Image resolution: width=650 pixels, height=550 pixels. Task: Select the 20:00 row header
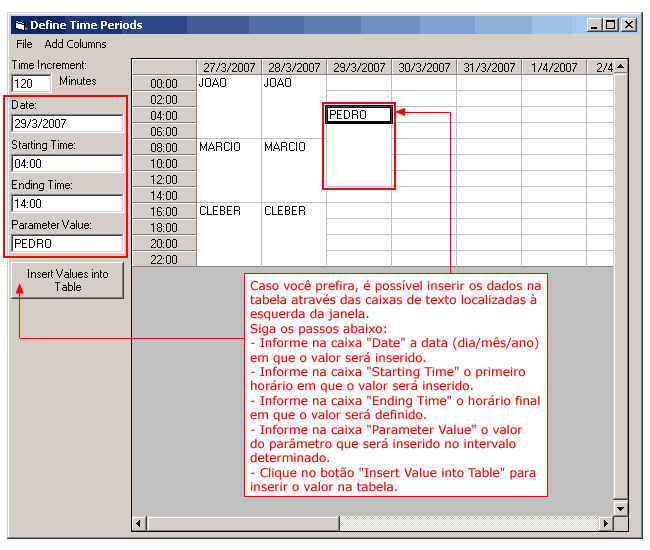pyautogui.click(x=164, y=243)
